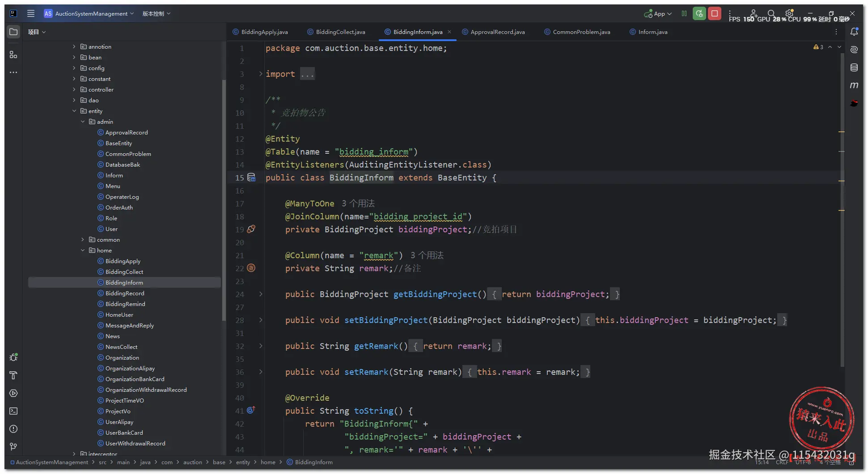Open the Notifications panel
The width and height of the screenshot is (868, 474).
854,32
